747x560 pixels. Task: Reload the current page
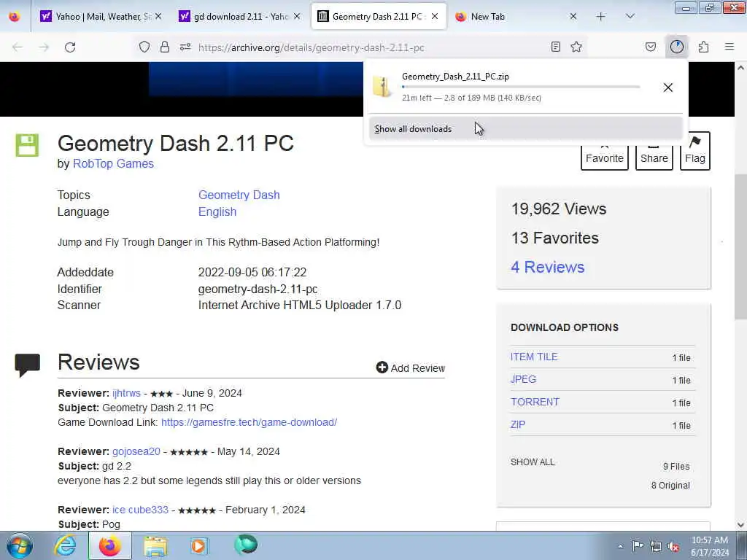click(x=70, y=47)
